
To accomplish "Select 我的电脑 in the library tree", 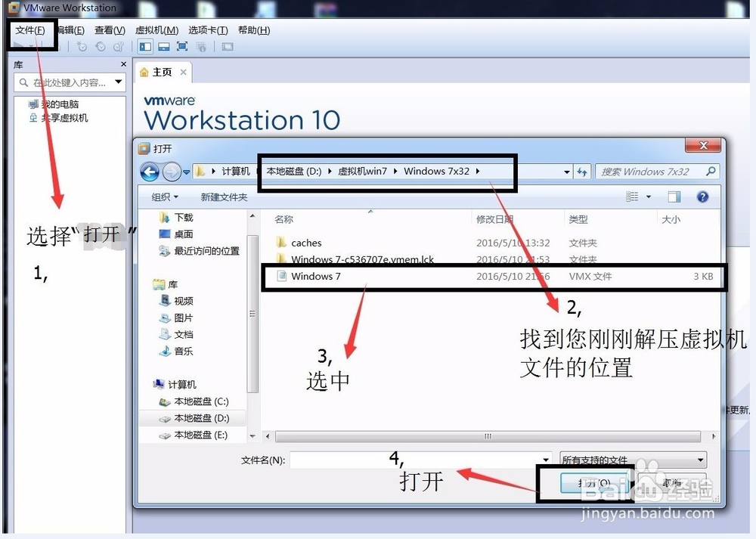I will tap(54, 104).
